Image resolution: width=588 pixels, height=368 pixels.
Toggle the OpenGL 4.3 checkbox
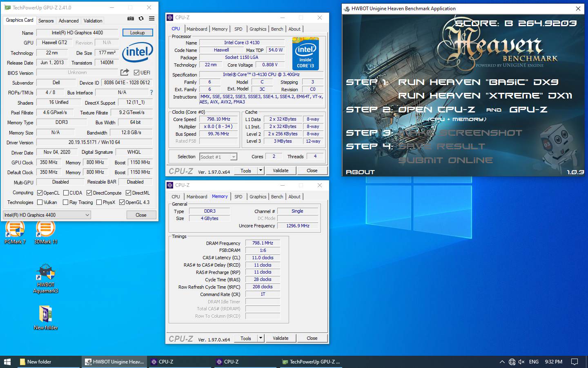tap(122, 202)
